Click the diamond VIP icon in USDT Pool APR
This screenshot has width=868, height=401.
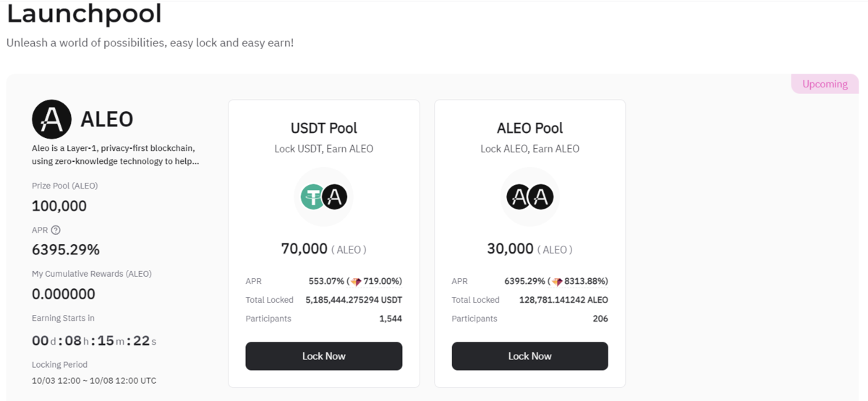355,282
